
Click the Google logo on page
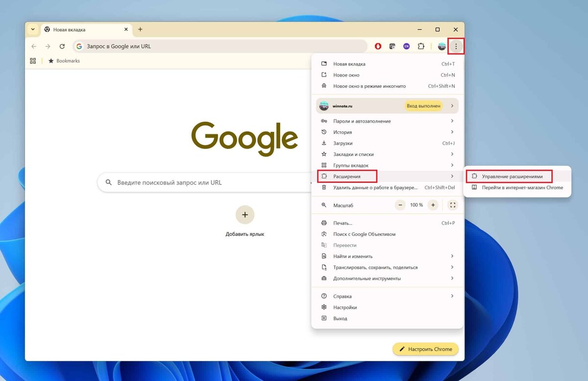click(245, 139)
